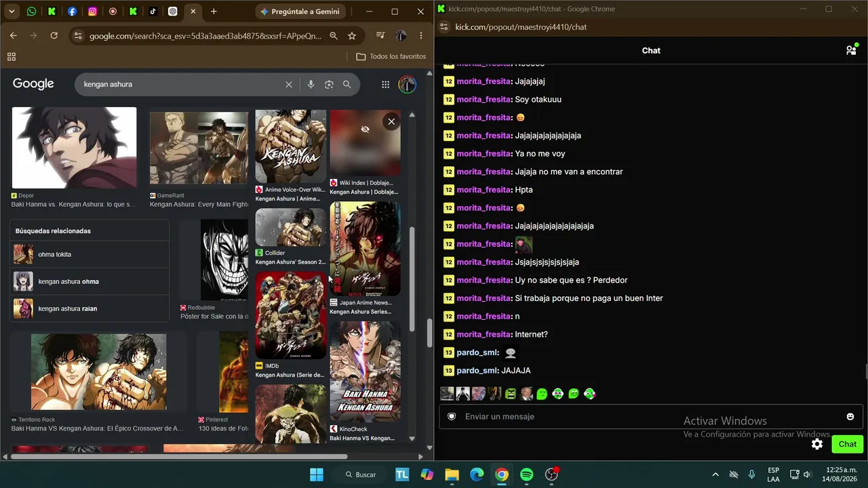Open the Windows Start menu

[317, 474]
